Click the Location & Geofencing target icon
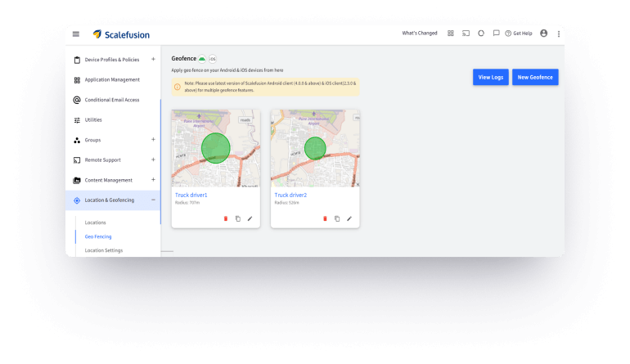This screenshot has height=364, width=630. (x=77, y=200)
